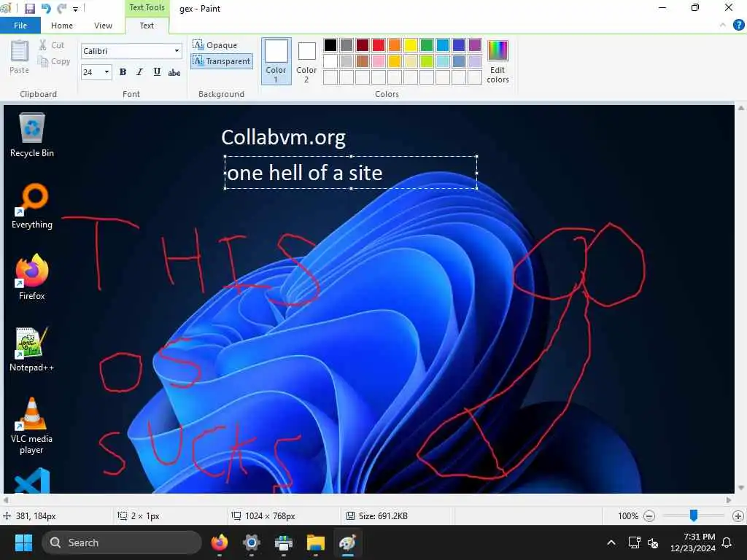The image size is (747, 560).
Task: Open File Explorer from the taskbar
Action: [315, 542]
